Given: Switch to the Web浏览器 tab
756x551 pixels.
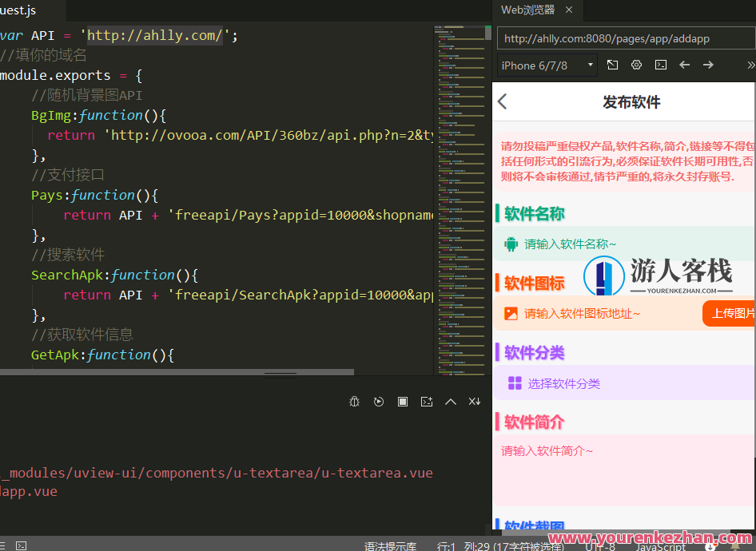Looking at the screenshot, I should coord(531,10).
